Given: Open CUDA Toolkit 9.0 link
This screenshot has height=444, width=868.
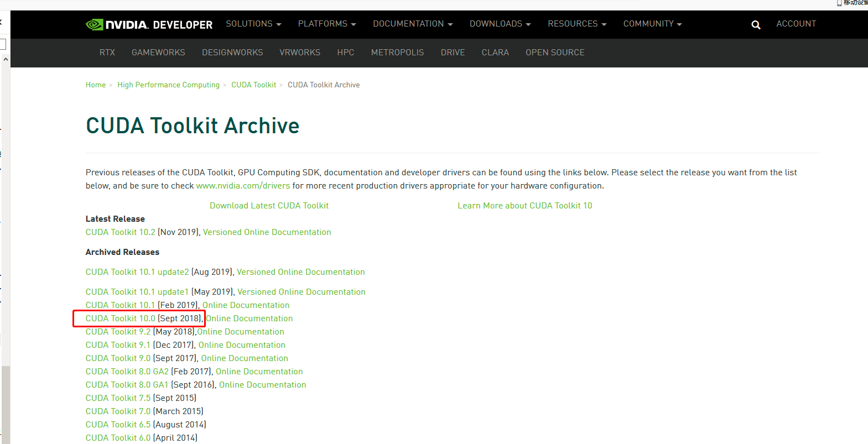Looking at the screenshot, I should 118,358.
